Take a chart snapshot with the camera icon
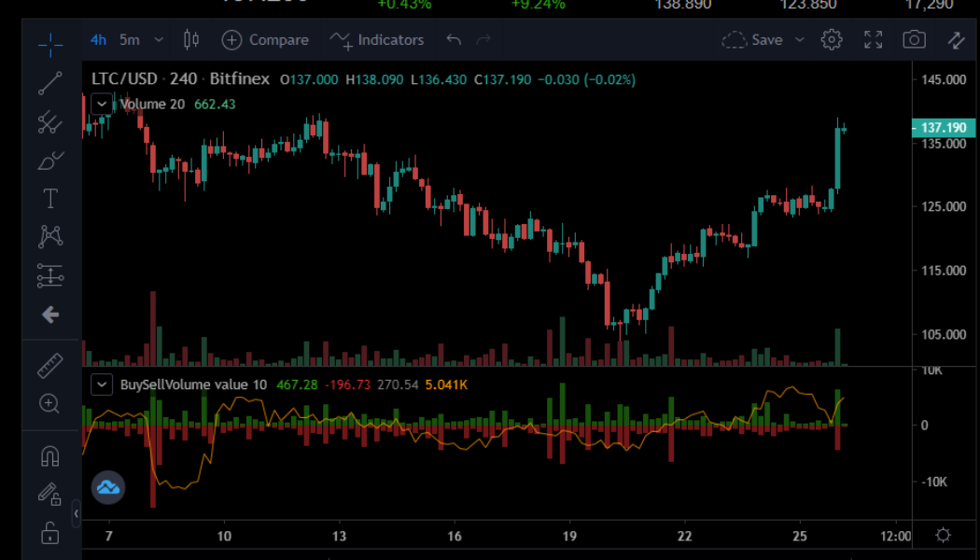980x560 pixels. pyautogui.click(x=914, y=39)
